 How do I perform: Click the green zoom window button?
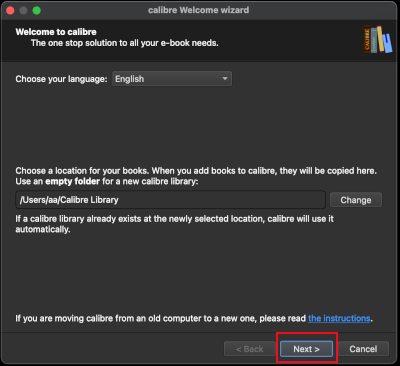point(37,10)
